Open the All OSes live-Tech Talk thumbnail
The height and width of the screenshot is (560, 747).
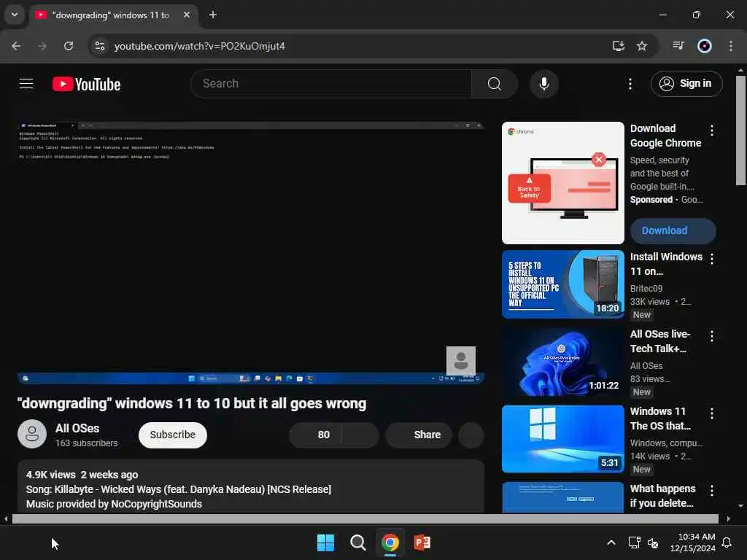[x=562, y=362]
